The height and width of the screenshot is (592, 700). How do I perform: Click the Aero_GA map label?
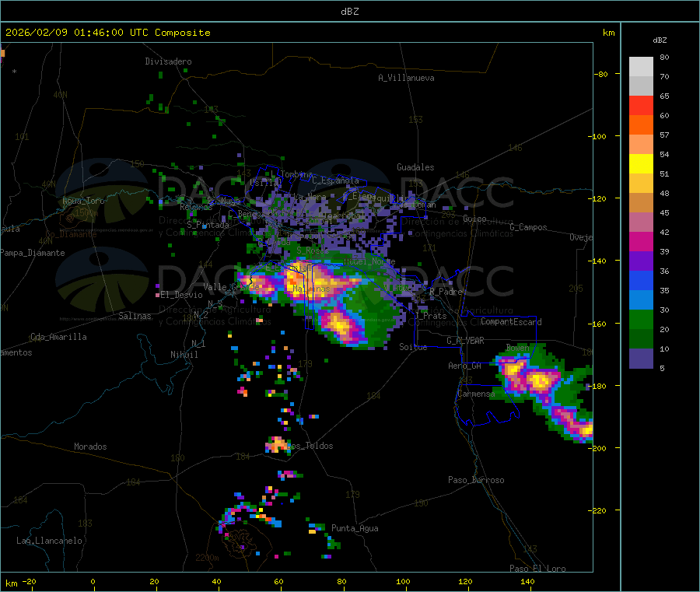click(465, 366)
